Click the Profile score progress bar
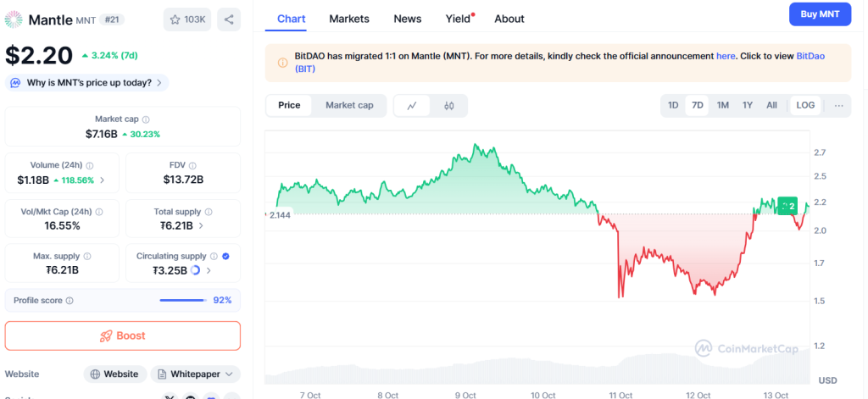Viewport: 868px width, 399px height. 182,301
